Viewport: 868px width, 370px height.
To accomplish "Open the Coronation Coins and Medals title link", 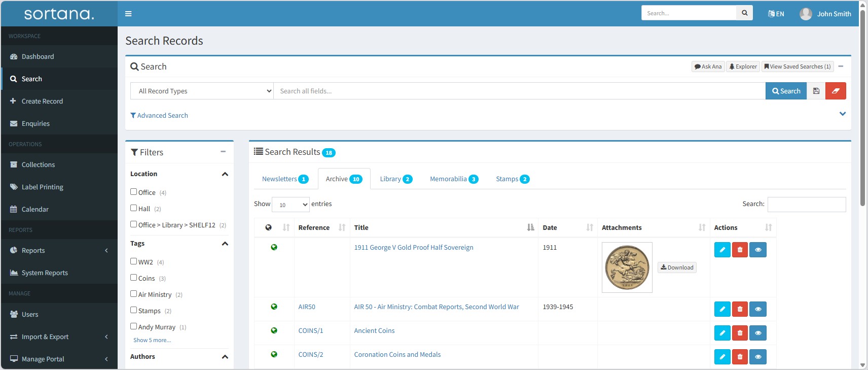I will tap(397, 355).
